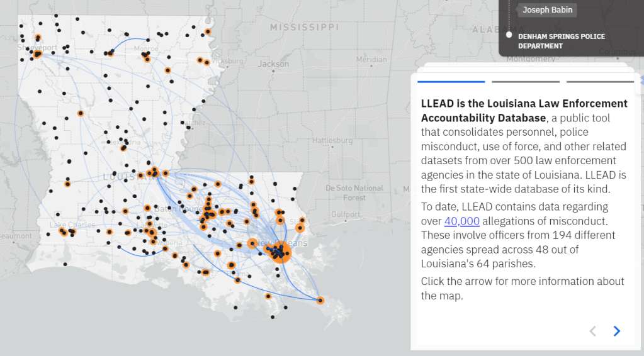644x356 pixels.
Task: Select the orange marker near Monroe
Action: tap(146, 58)
